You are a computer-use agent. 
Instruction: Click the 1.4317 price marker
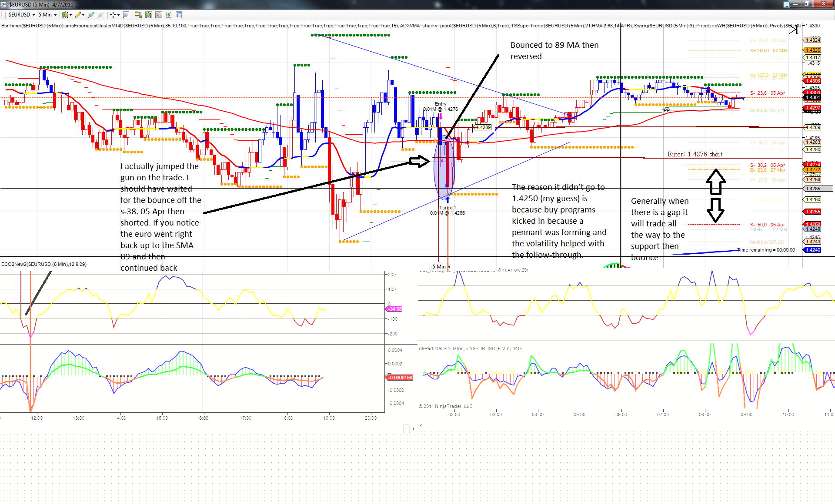(x=812, y=57)
